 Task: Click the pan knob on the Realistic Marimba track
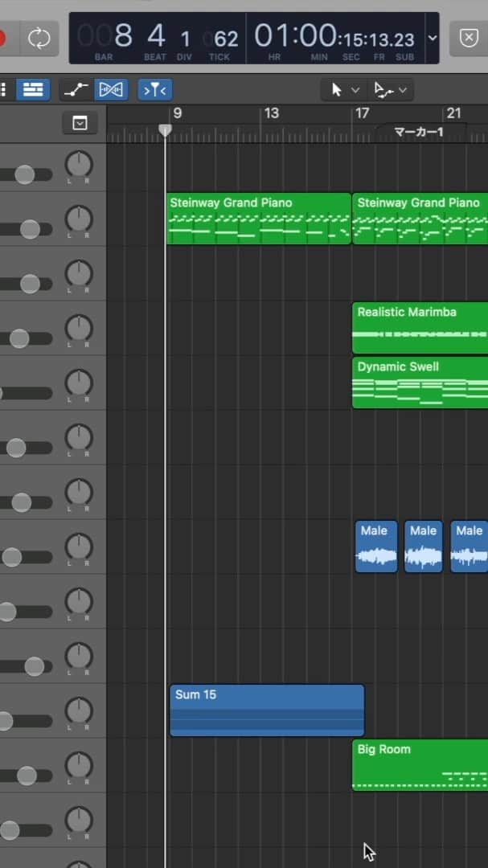click(79, 328)
